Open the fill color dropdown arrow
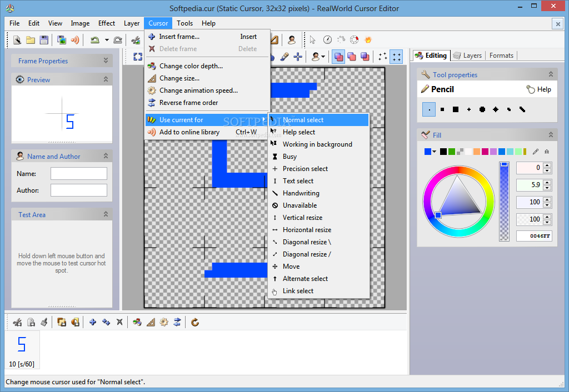The width and height of the screenshot is (569, 392). [435, 152]
